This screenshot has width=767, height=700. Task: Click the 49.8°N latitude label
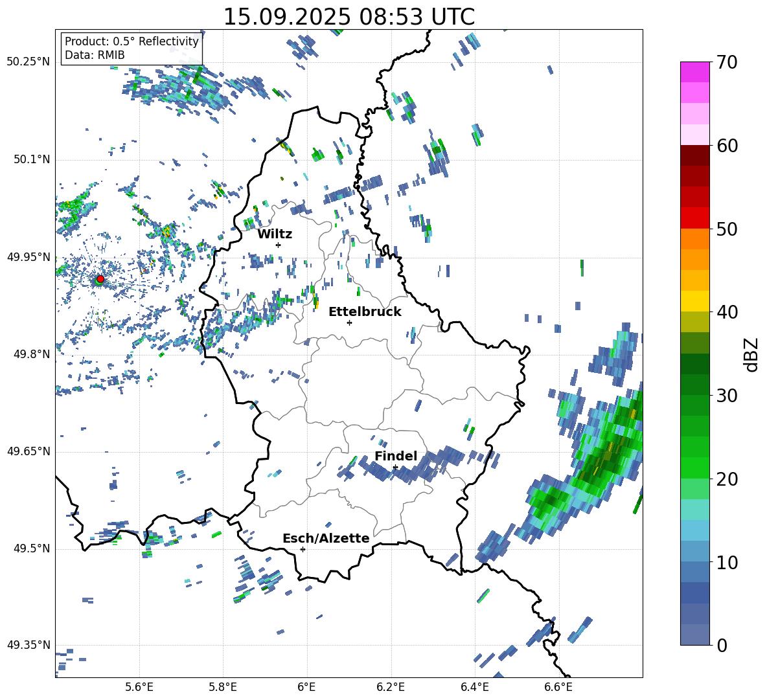31,354
